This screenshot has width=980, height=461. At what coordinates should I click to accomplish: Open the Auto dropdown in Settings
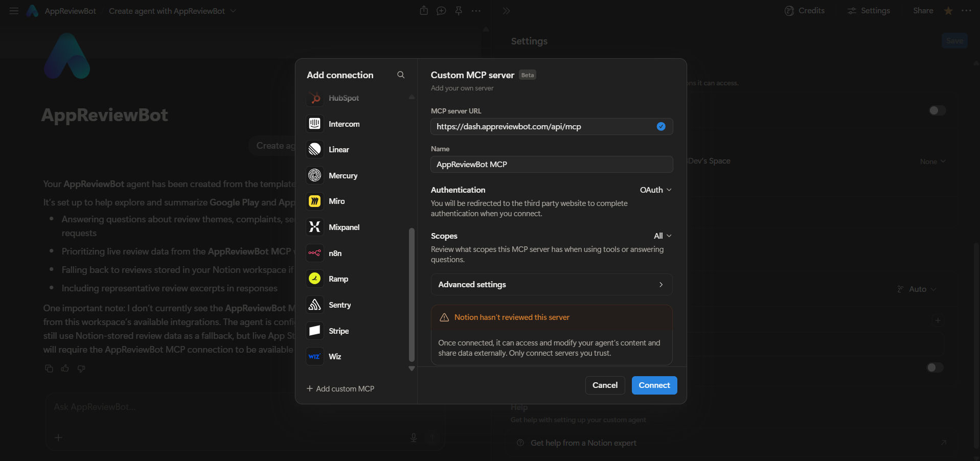pos(917,289)
